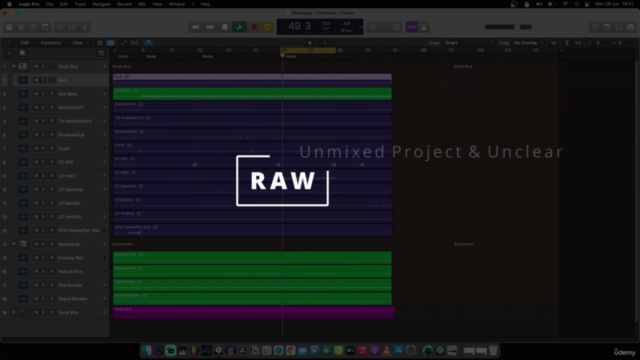Click the Add Track plus button

pos(9,53)
